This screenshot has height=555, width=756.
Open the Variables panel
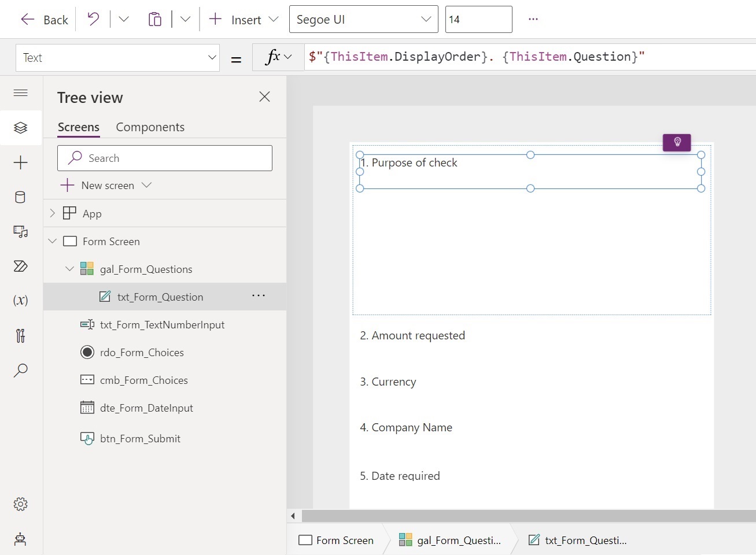tap(20, 300)
